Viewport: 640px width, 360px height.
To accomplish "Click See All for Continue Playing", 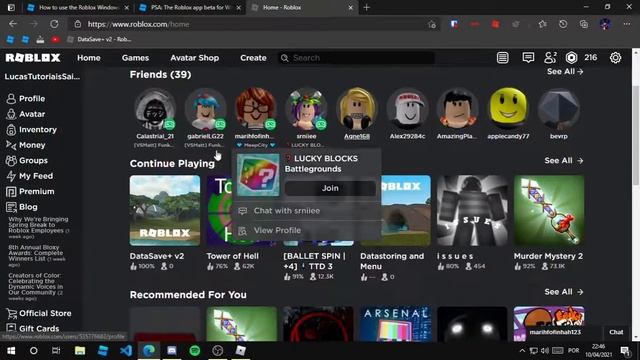I will click(x=564, y=160).
